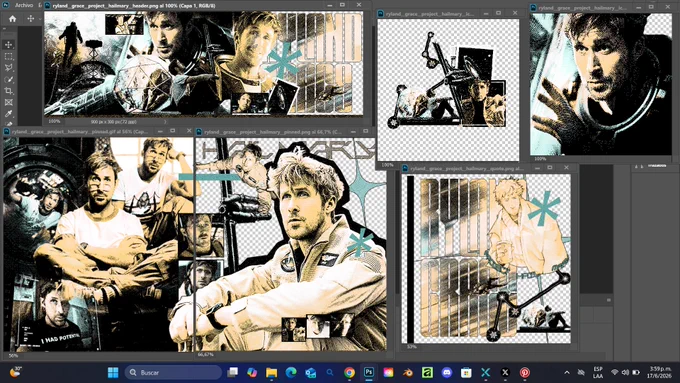The width and height of the screenshot is (680, 383).
Task: Click the quote.png canvas artwork
Action: 486,259
